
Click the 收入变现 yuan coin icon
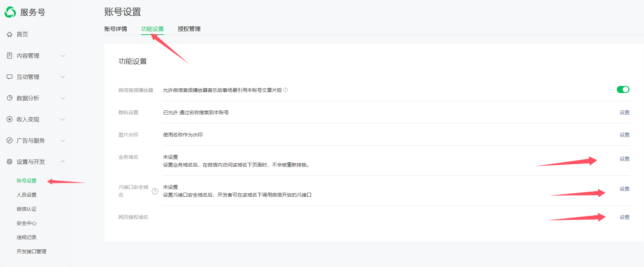(10, 119)
